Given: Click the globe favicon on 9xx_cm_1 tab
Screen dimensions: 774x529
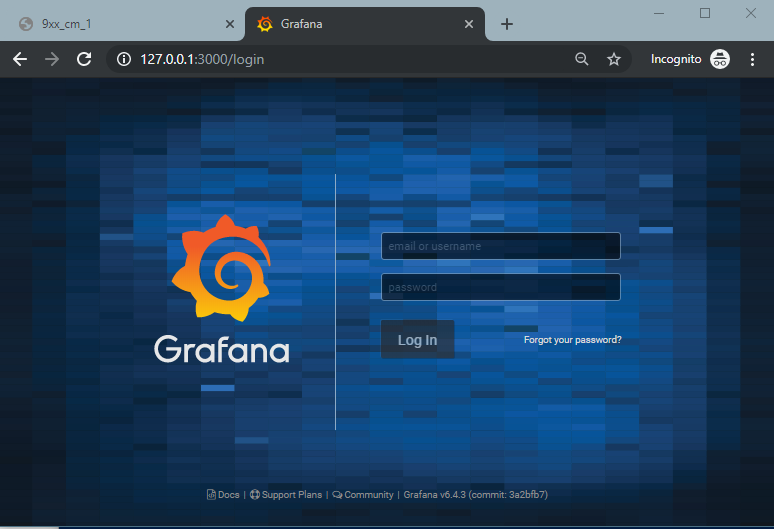Looking at the screenshot, I should click(26, 24).
